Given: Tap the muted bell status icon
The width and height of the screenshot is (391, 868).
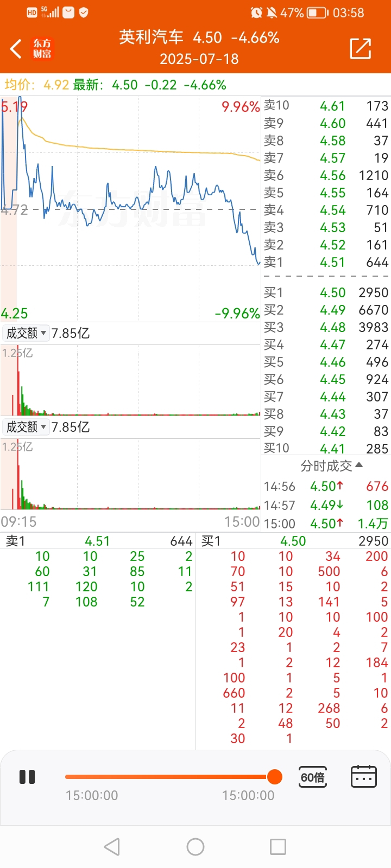Looking at the screenshot, I should (x=272, y=12).
